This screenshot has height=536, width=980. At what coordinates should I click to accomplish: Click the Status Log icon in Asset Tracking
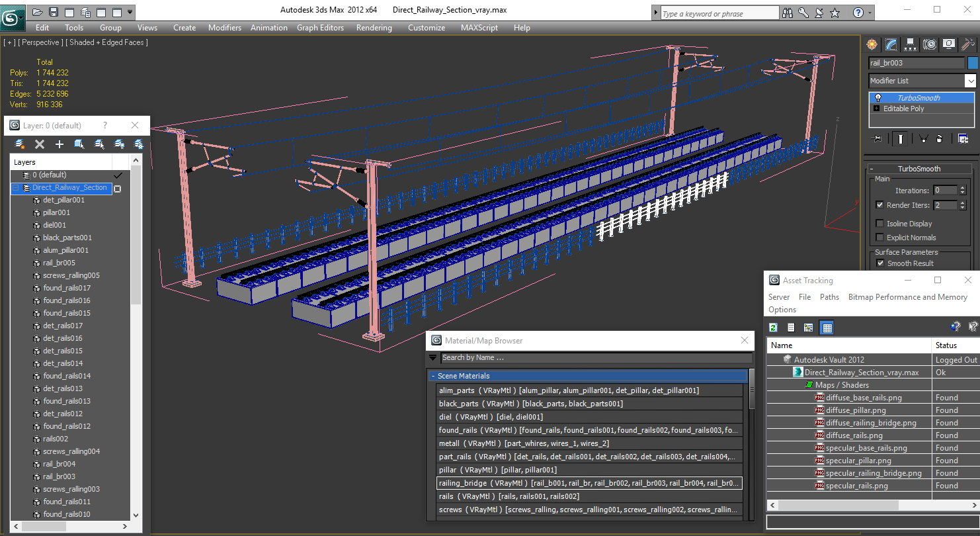click(x=791, y=327)
